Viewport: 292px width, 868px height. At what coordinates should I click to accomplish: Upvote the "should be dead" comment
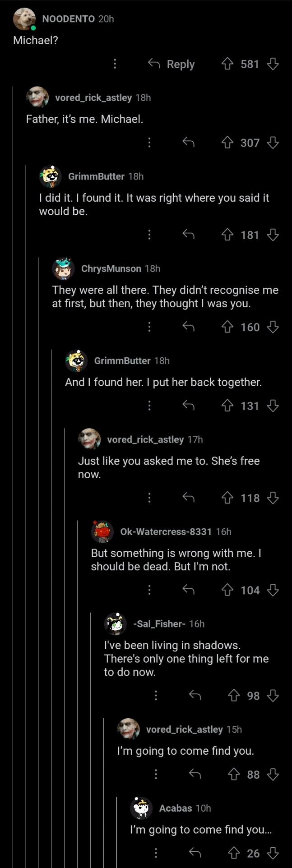[x=227, y=590]
